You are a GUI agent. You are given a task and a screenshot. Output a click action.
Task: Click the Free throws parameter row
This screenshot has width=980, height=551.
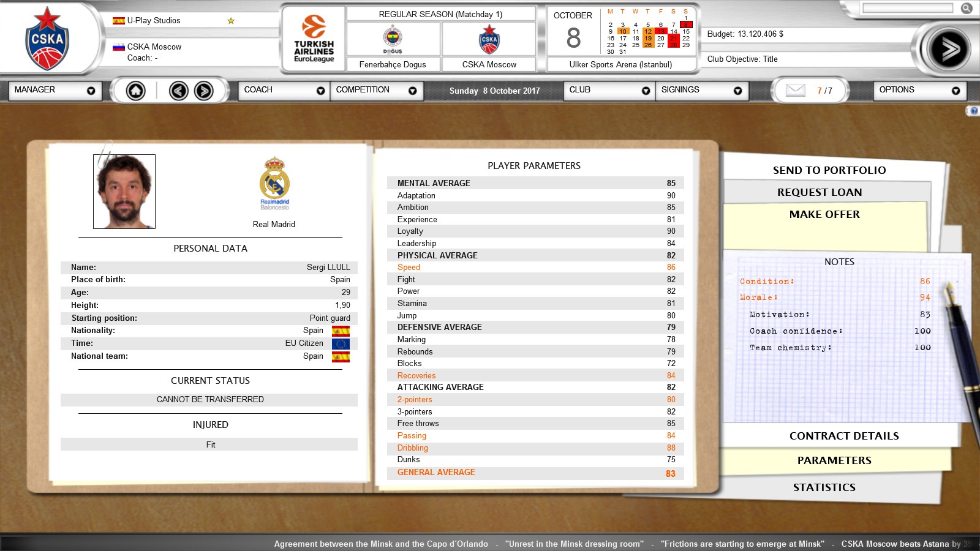point(535,424)
